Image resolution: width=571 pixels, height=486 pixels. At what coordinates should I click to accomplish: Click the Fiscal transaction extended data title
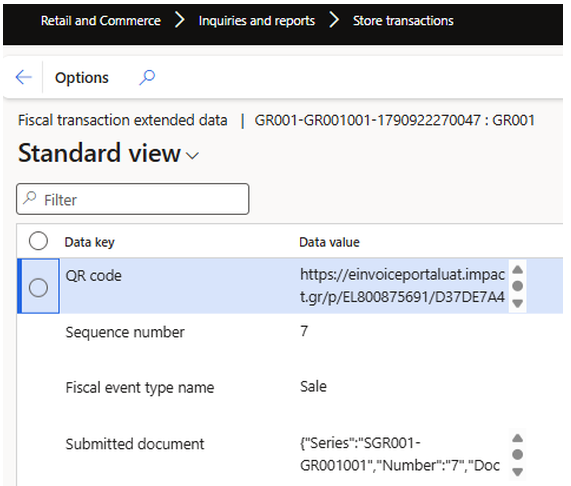click(x=123, y=120)
